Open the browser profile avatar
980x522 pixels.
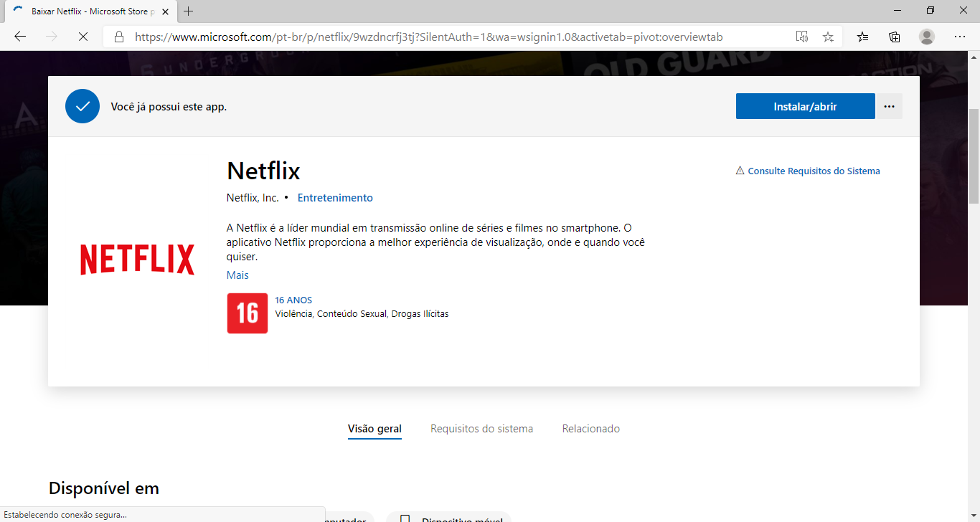(927, 37)
